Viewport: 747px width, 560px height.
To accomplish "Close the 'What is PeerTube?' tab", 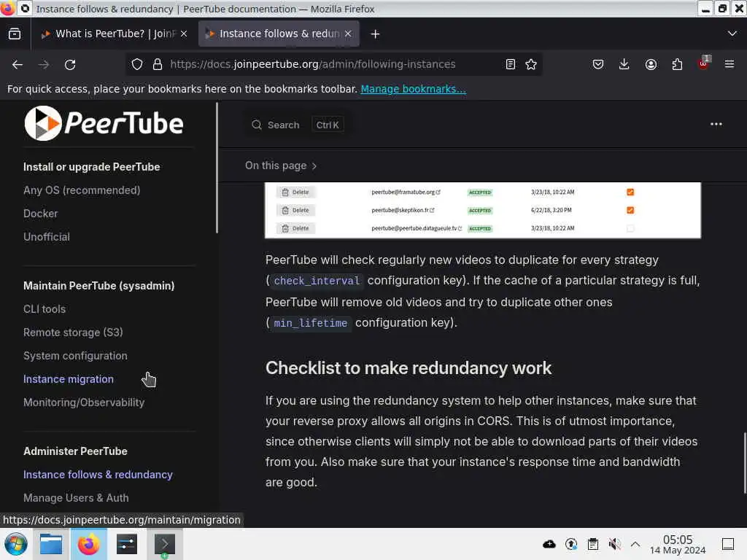I will pyautogui.click(x=184, y=34).
